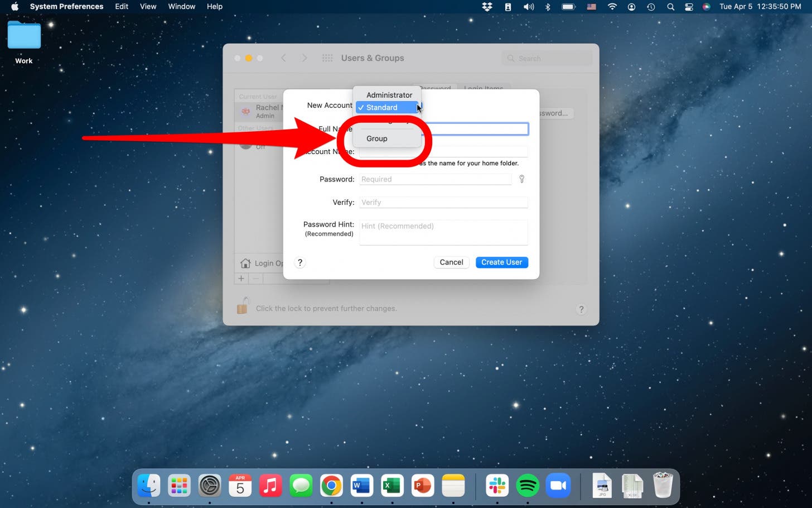This screenshot has height=508, width=812.
Task: Show all preferences grid icon
Action: point(327,58)
